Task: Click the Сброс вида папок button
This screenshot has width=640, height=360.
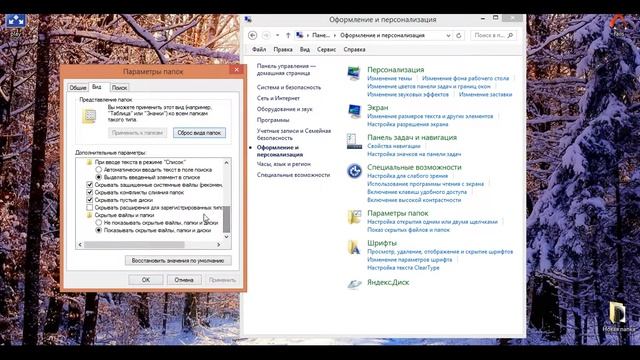Action: point(199,133)
